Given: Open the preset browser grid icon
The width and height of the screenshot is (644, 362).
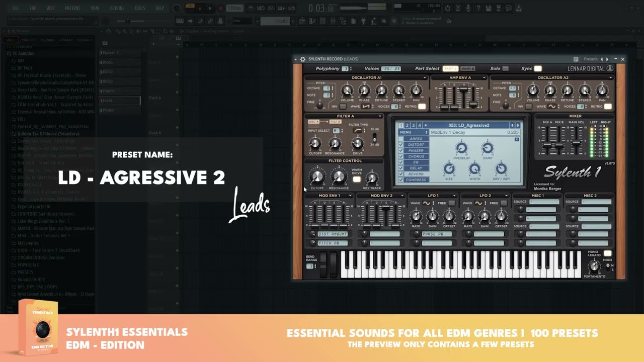Looking at the screenshot, I should (576, 59).
